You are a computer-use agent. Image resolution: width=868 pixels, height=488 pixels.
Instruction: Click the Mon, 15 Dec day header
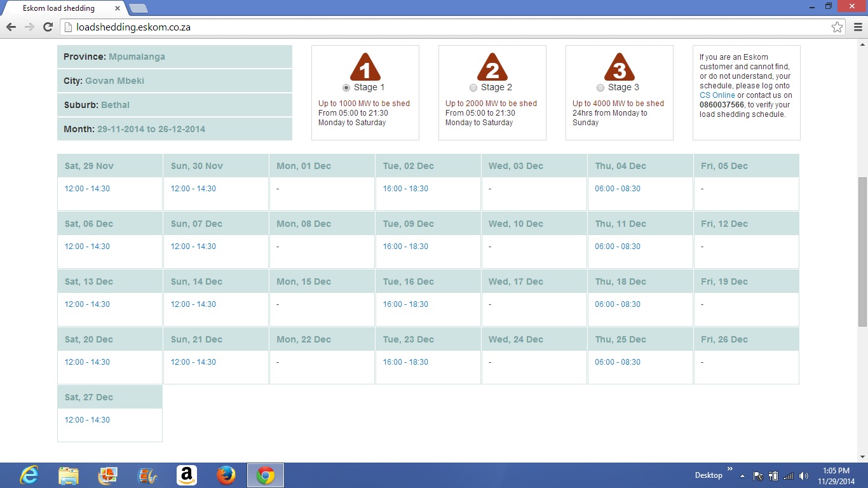point(322,281)
